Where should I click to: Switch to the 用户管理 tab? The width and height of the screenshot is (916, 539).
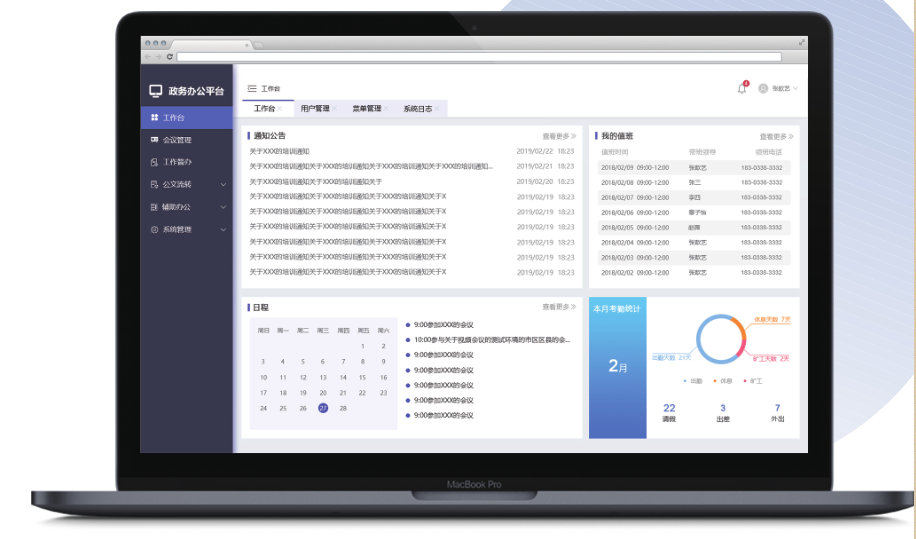[315, 109]
